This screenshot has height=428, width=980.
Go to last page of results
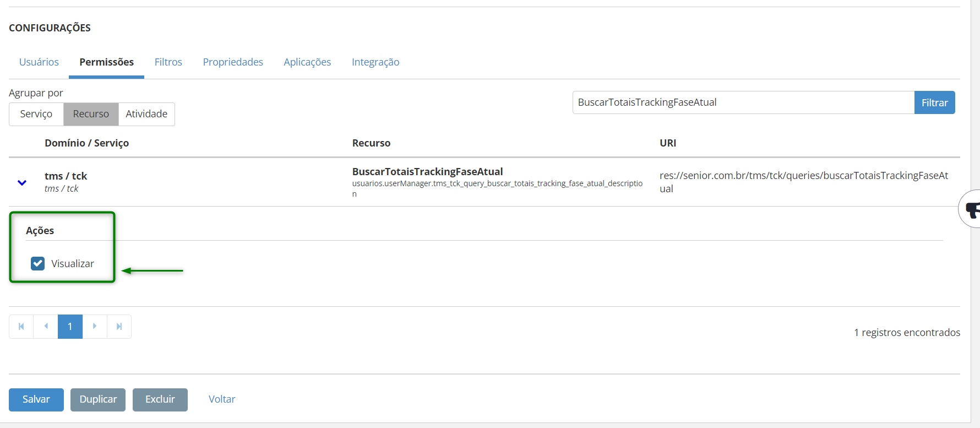click(119, 327)
